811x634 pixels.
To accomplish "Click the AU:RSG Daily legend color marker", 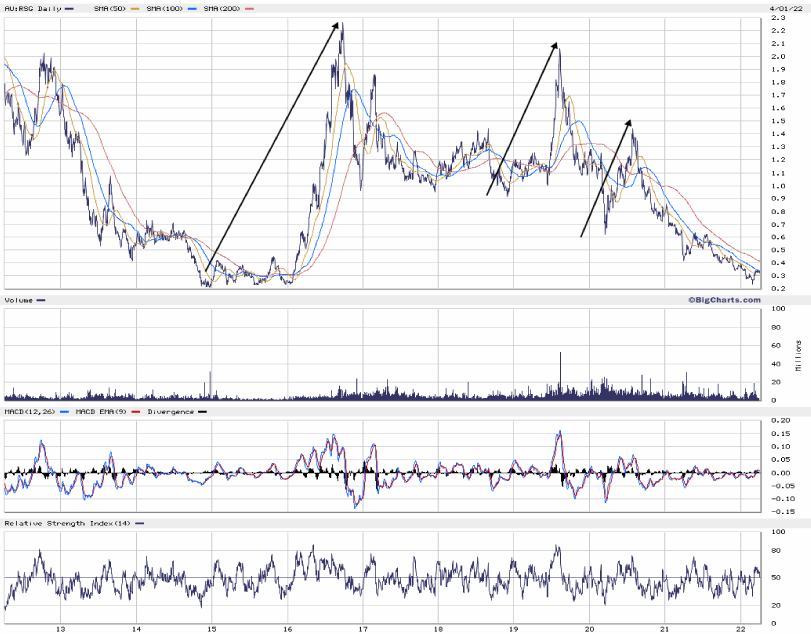I will point(69,8).
